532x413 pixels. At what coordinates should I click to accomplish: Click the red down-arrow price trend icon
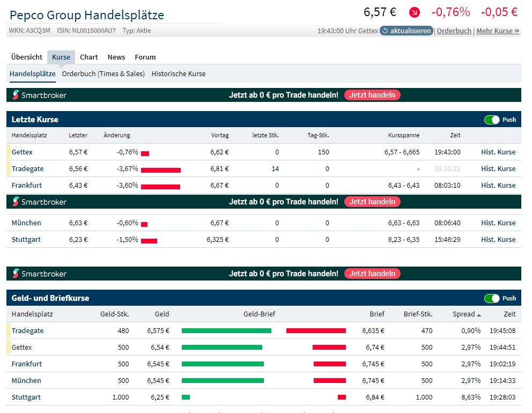click(414, 12)
